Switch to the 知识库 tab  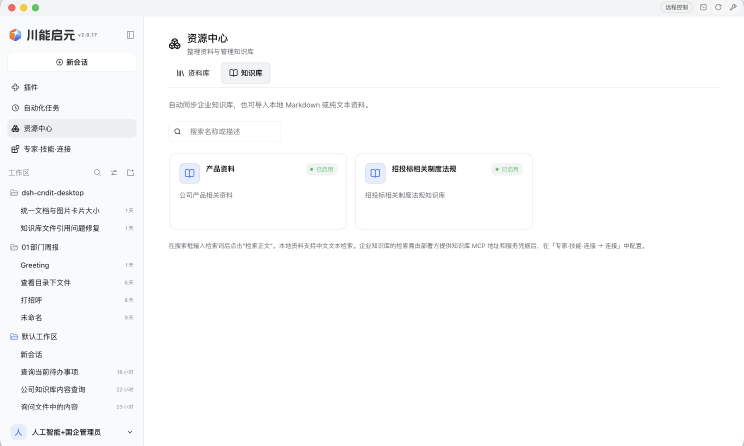[x=246, y=73]
